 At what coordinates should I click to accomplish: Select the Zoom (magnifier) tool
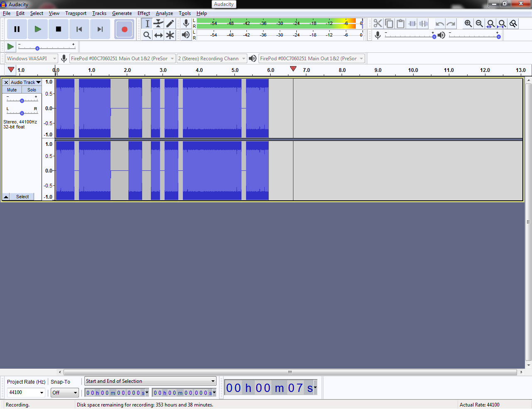coord(147,35)
